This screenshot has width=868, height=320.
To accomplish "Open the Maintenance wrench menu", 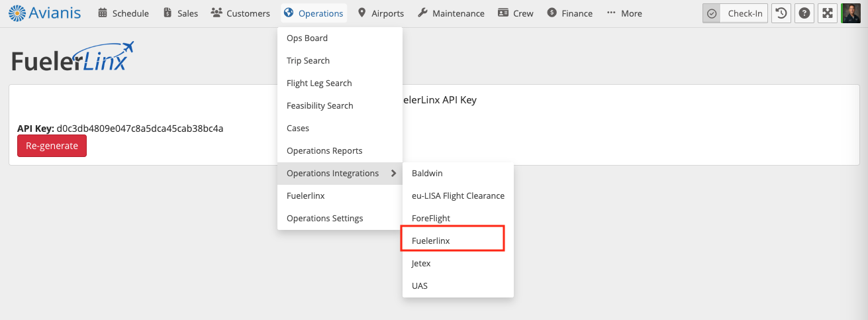I will pos(452,13).
